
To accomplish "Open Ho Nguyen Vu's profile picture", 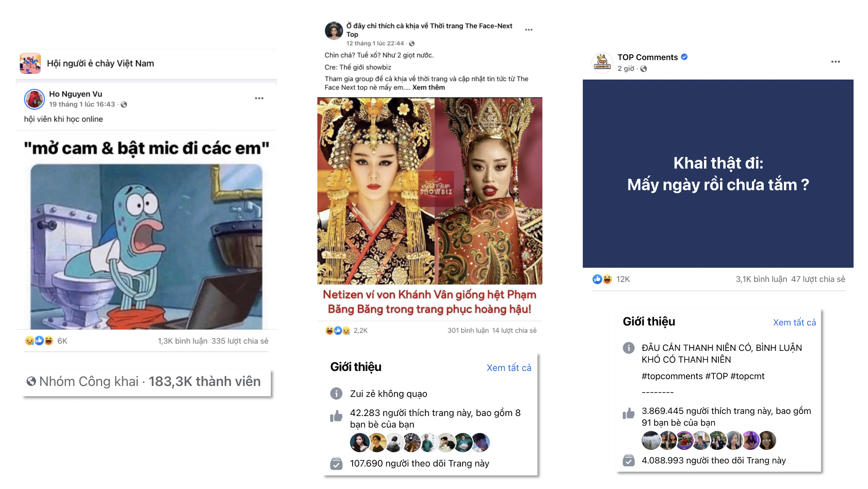I will pyautogui.click(x=34, y=99).
